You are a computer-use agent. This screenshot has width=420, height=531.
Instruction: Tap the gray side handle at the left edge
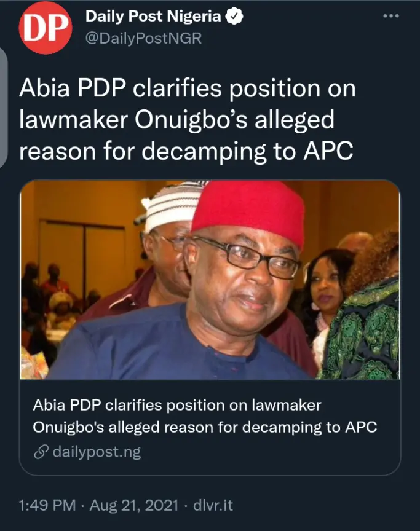3,108
